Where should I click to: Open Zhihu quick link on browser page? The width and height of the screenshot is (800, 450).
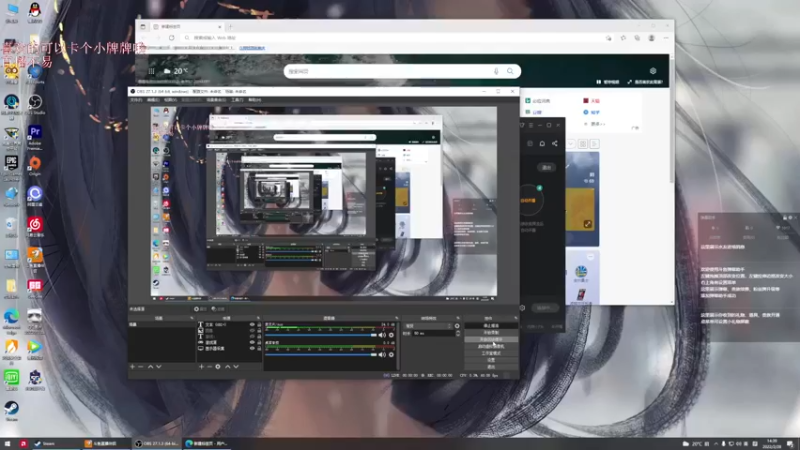(x=591, y=112)
